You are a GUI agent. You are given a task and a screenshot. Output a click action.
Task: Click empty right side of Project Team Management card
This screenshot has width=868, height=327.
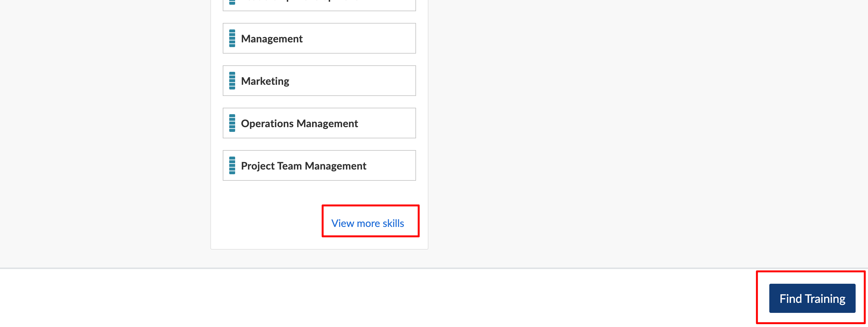coord(394,166)
